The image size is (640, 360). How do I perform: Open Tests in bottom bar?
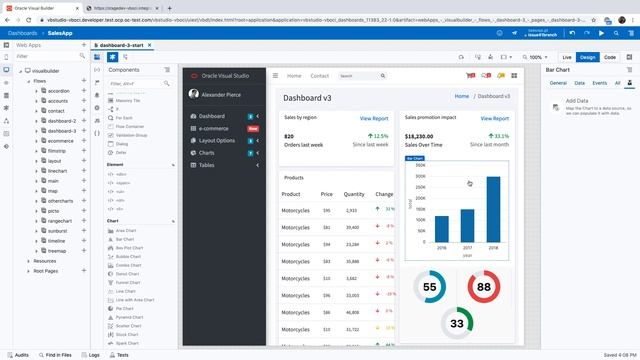coord(119,355)
